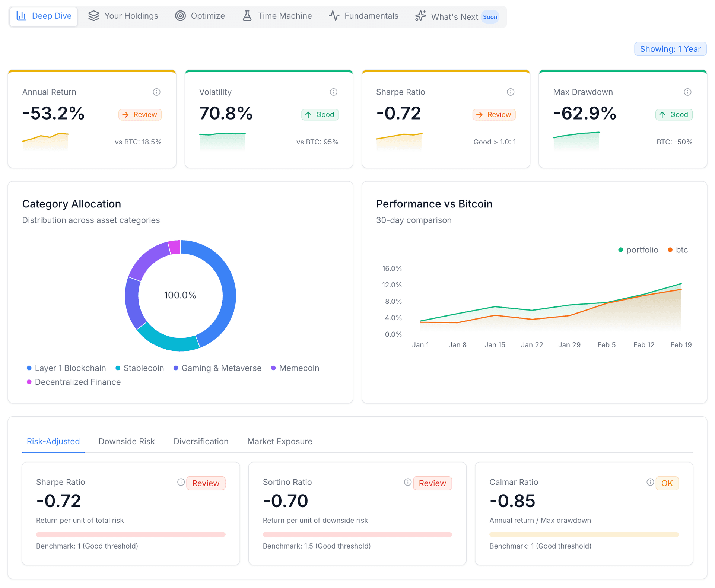The height and width of the screenshot is (588, 715).
Task: Click the Memecoin legend color dot
Action: (x=273, y=368)
